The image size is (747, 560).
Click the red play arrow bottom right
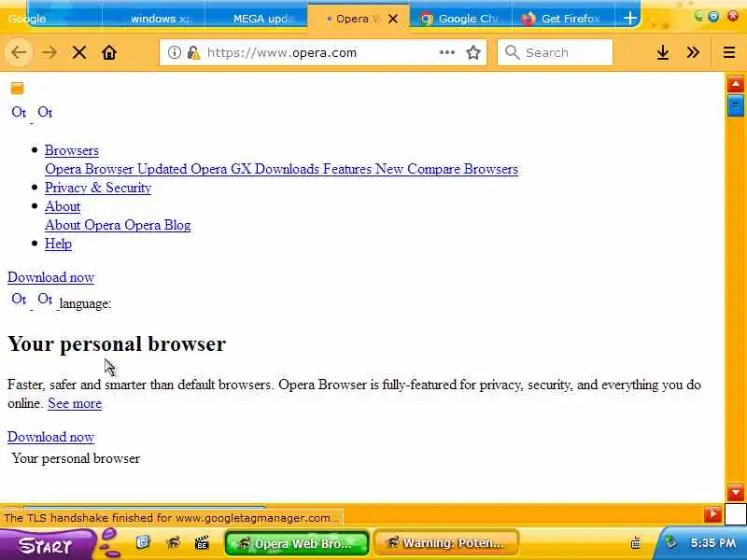[712, 514]
